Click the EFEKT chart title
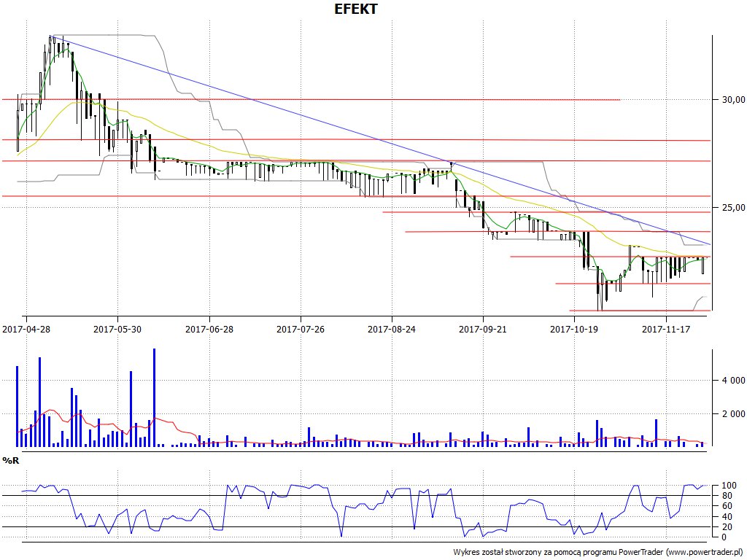The width and height of the screenshot is (747, 560). click(355, 9)
